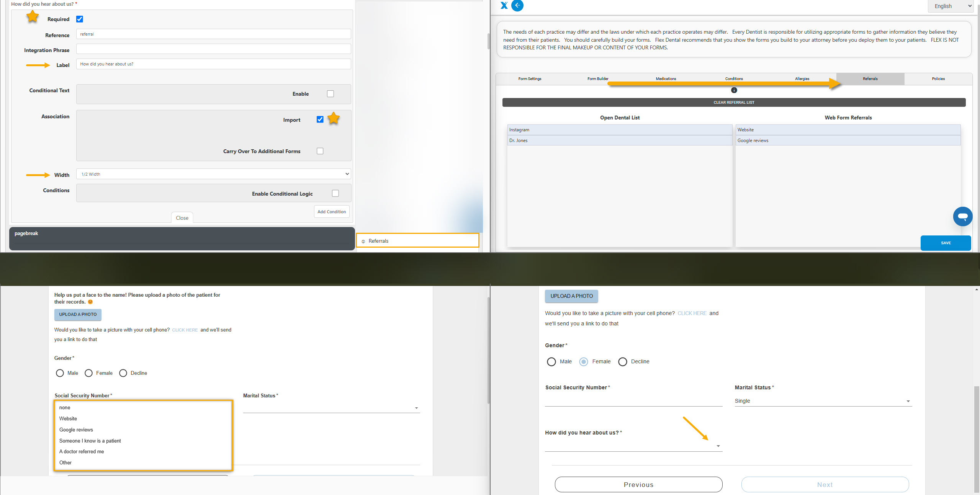Image resolution: width=980 pixels, height=495 pixels.
Task: Choose none from the referral list
Action: coord(65,408)
